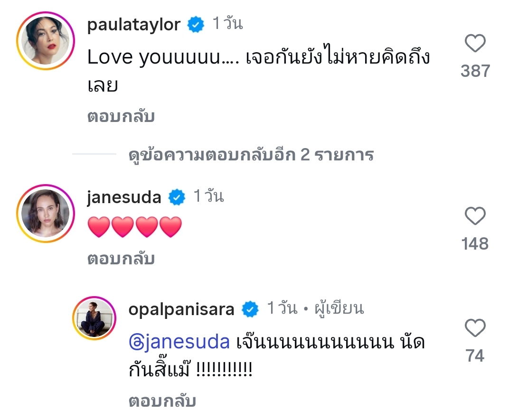Open janesuda's profile avatar
The image size is (509, 420).
click(x=46, y=213)
